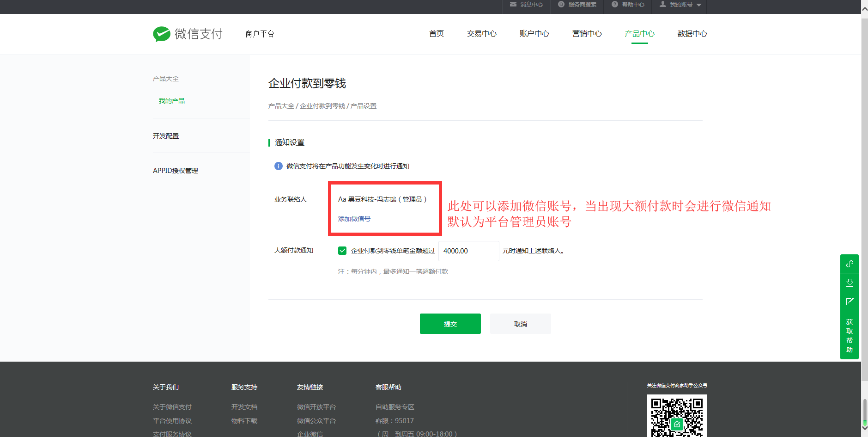Viewport: 868px width, 437px height.
Task: Open 物料下载 footer link
Action: click(244, 421)
